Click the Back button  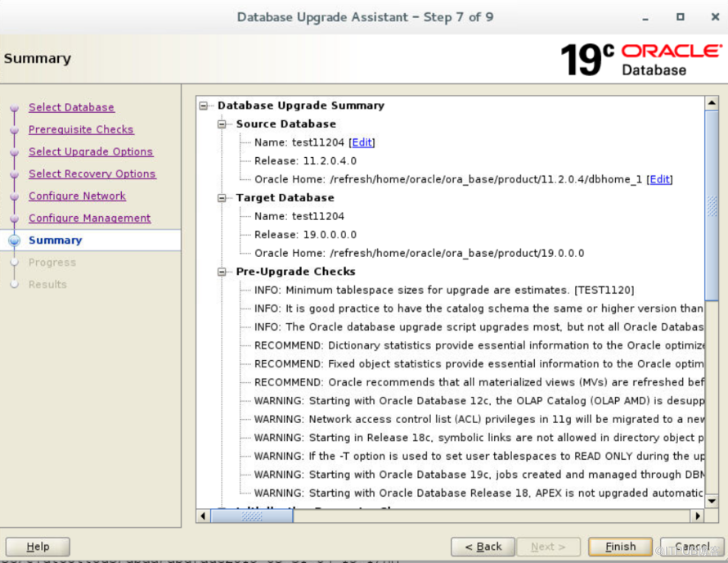(x=483, y=547)
